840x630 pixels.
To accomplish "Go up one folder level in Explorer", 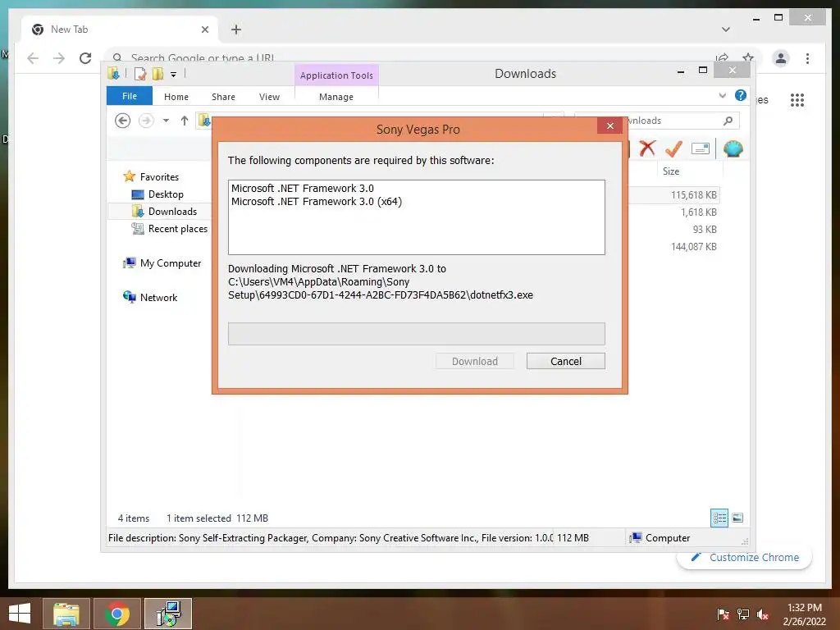I will coord(185,121).
